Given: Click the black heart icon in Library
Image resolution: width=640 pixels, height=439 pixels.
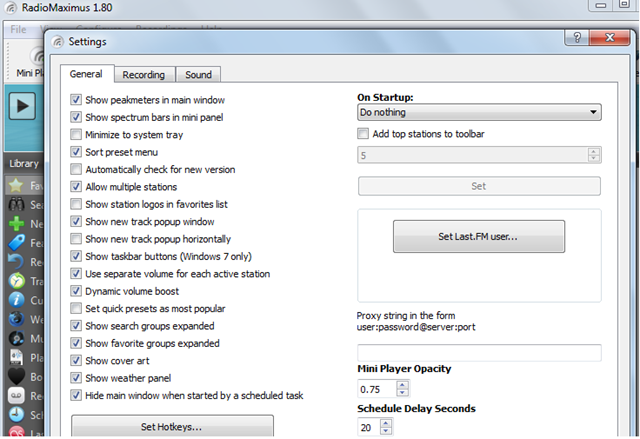Looking at the screenshot, I should tap(15, 376).
